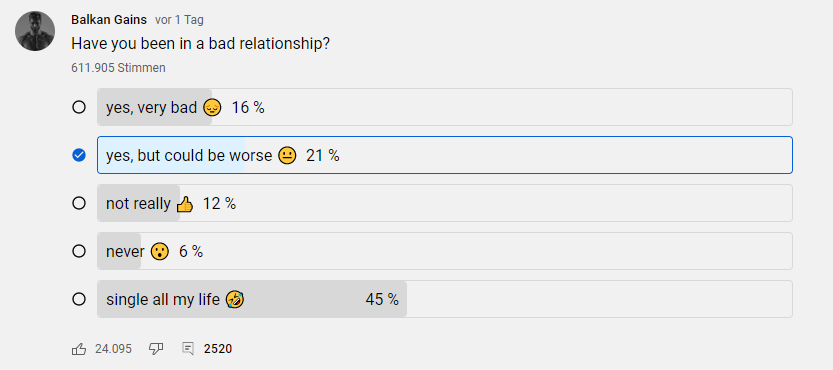The width and height of the screenshot is (833, 370).
Task: Click the 45 % result bar
Action: 445,299
